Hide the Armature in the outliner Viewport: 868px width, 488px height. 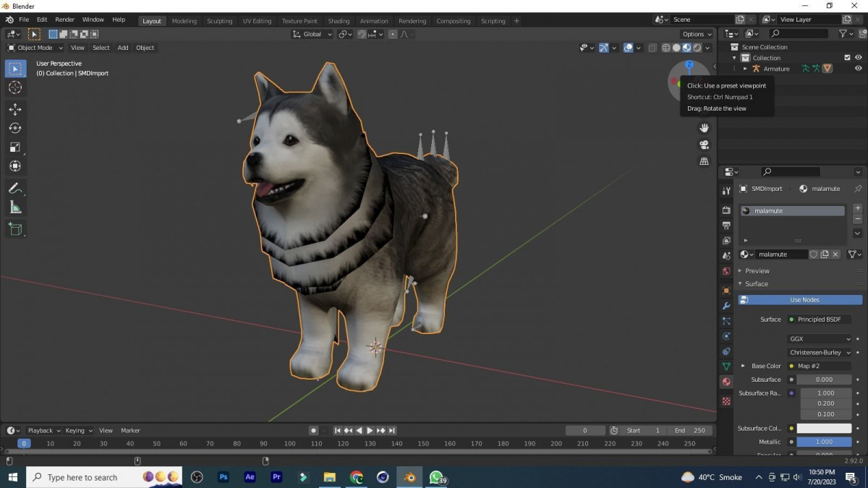(859, 69)
